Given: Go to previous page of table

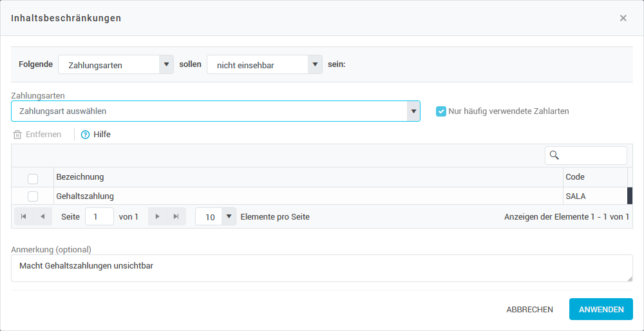Looking at the screenshot, I should pyautogui.click(x=43, y=217).
